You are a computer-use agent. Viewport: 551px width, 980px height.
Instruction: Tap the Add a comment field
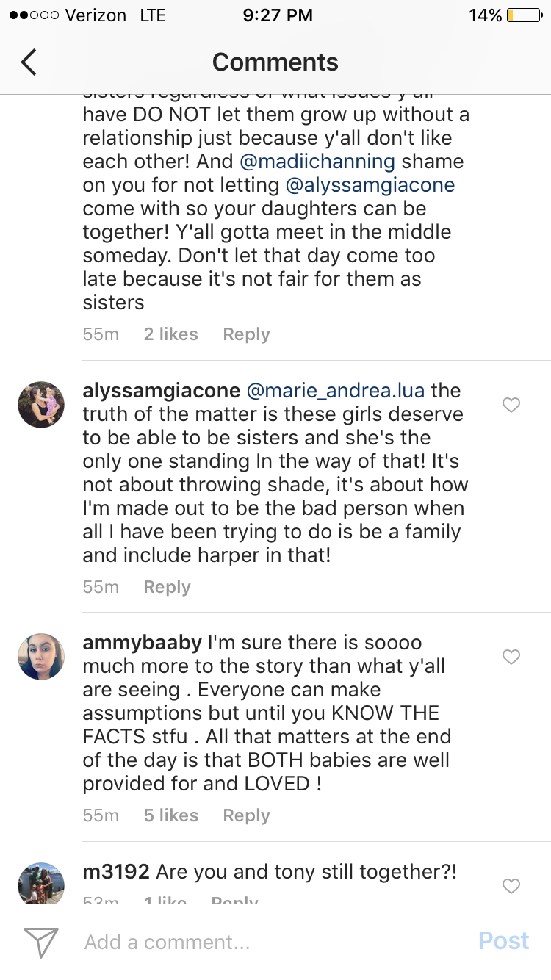272,942
